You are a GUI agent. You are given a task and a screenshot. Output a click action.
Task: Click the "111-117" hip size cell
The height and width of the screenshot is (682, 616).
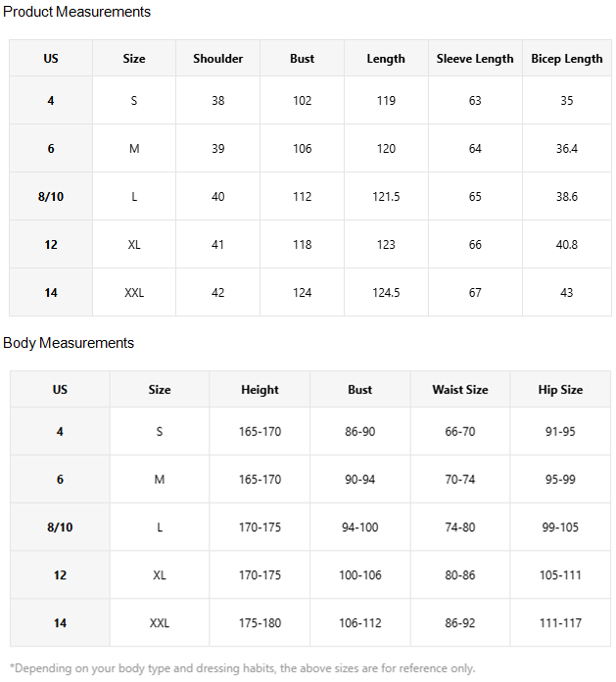560,623
